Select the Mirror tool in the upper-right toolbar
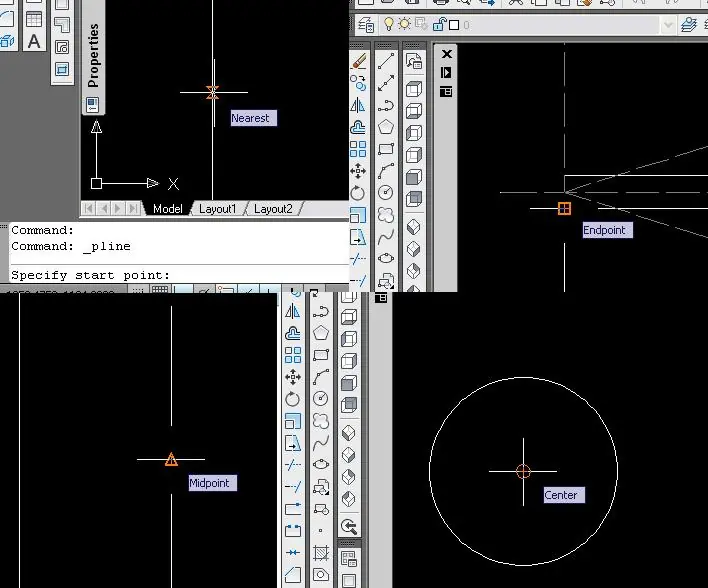The image size is (708, 588). [359, 105]
